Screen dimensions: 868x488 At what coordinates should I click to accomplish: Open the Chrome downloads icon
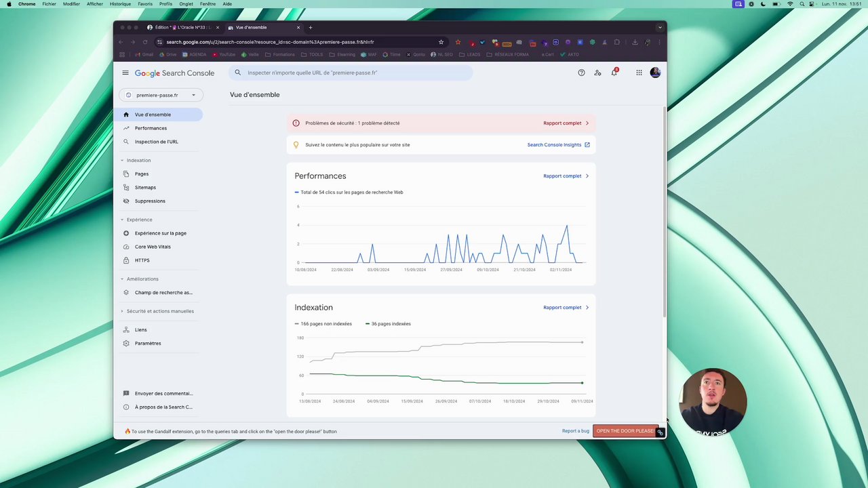pos(635,42)
